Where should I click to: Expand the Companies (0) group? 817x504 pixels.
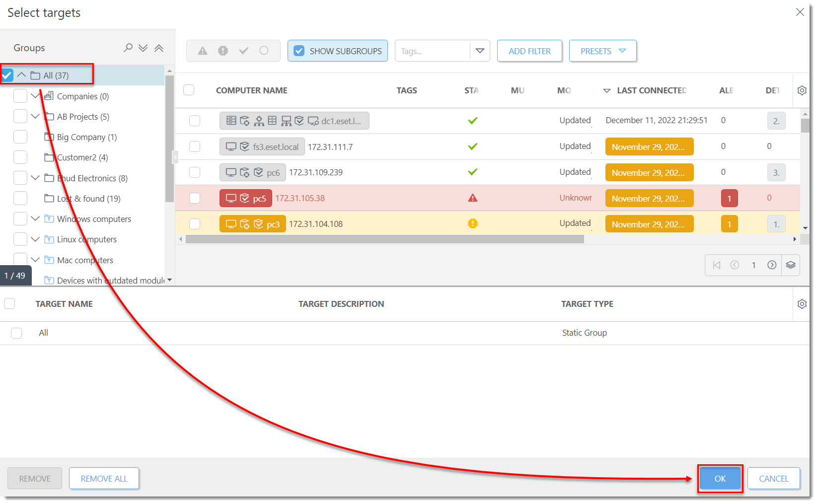pyautogui.click(x=35, y=95)
